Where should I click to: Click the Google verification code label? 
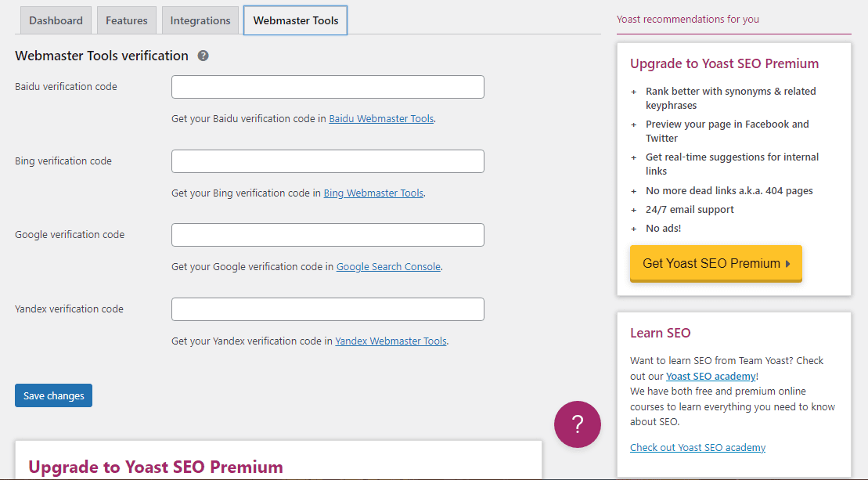point(70,235)
